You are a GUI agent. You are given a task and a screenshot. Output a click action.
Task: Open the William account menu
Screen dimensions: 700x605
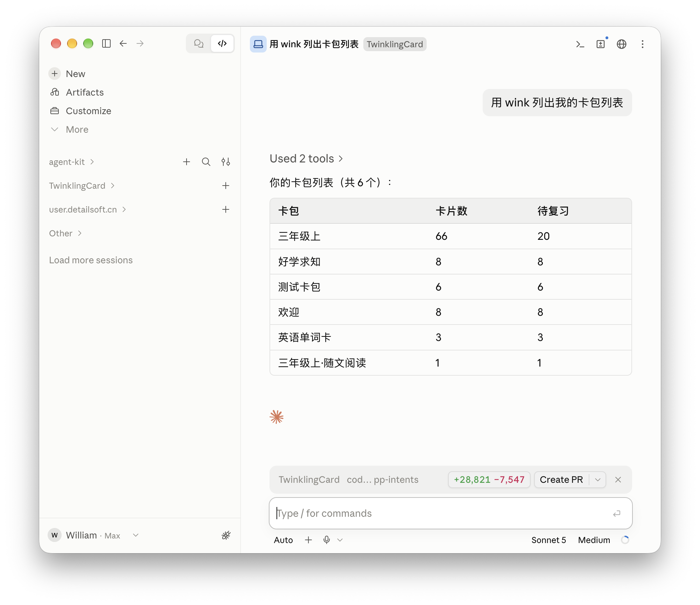tap(93, 535)
